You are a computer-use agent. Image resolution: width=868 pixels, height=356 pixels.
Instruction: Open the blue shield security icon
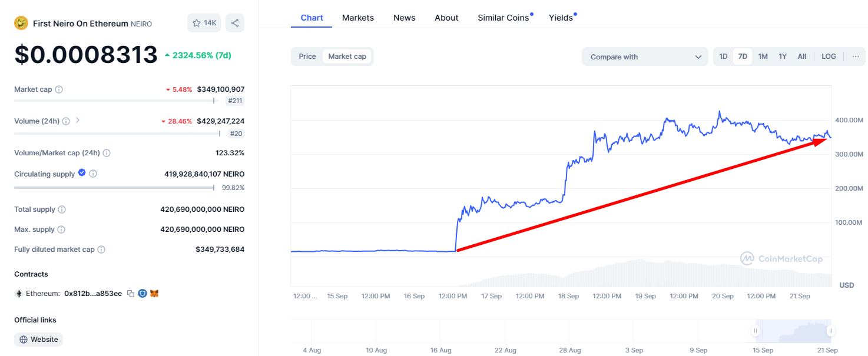pos(142,293)
